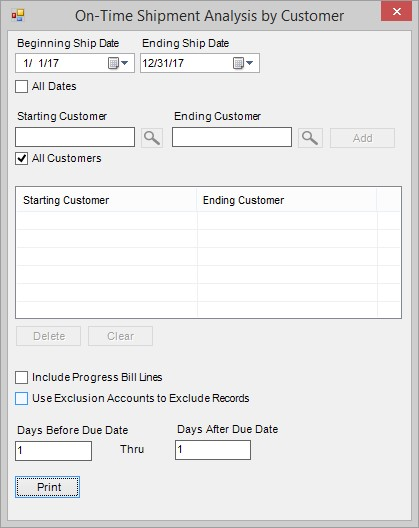The image size is (419, 528).
Task: Uncheck the All Customers checkbox
Action: click(22, 158)
